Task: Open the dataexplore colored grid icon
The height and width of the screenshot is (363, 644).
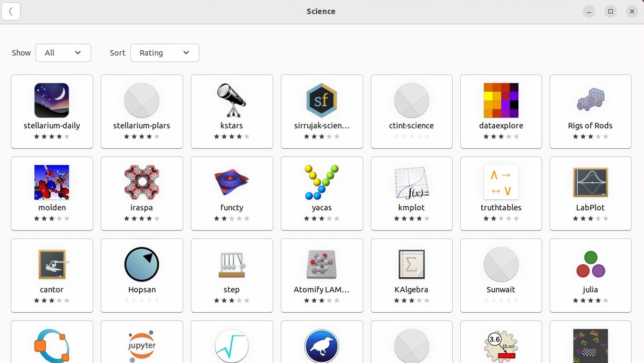Action: coord(501,100)
